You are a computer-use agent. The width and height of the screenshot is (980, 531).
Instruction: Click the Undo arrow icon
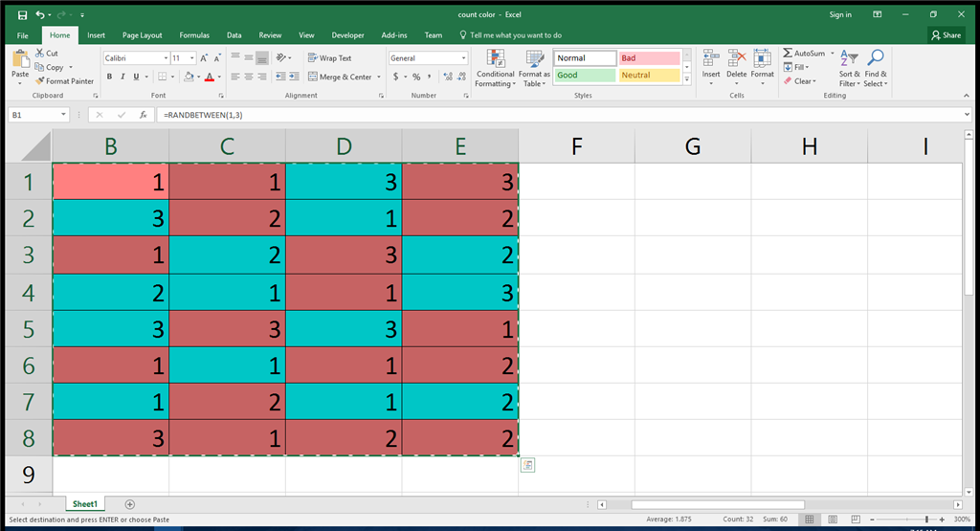tap(40, 14)
